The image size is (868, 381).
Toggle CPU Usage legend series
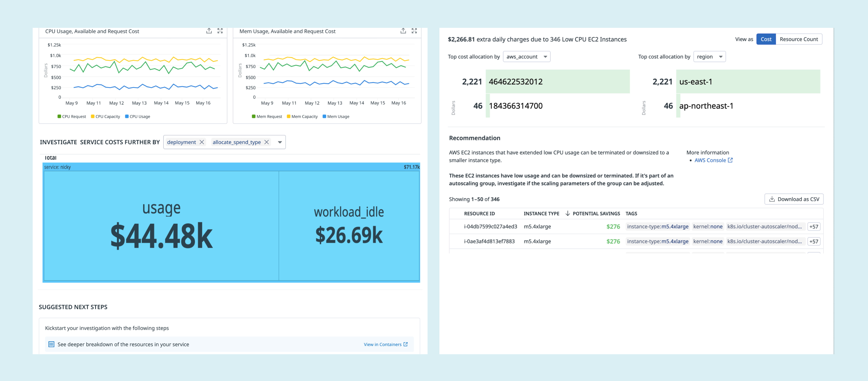click(138, 117)
